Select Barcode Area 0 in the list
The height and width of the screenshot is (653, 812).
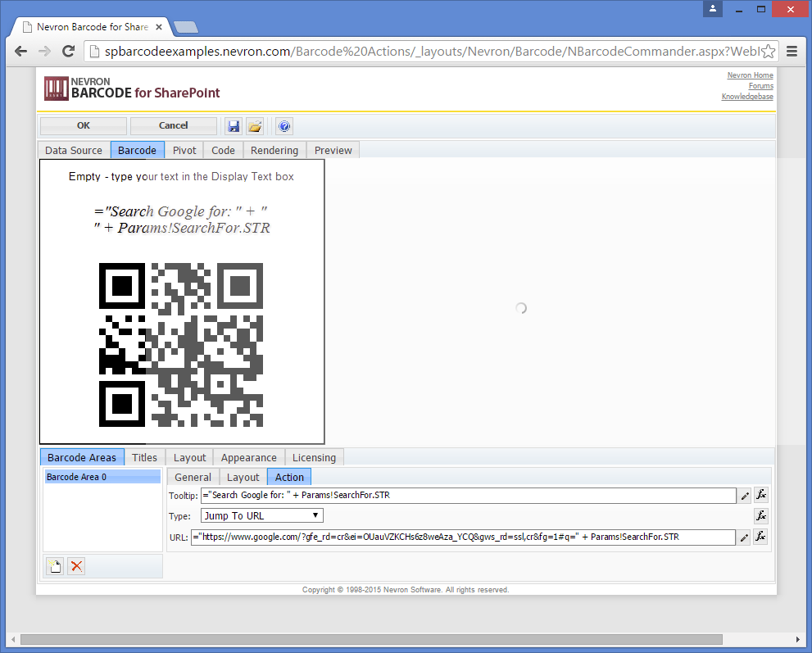[102, 477]
